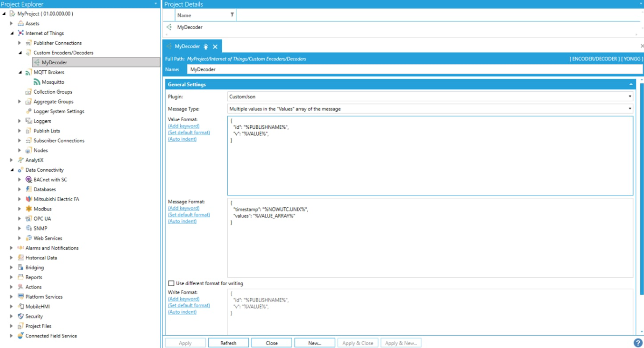
Task: Select the MobileHMI tree item
Action: [x=38, y=307]
